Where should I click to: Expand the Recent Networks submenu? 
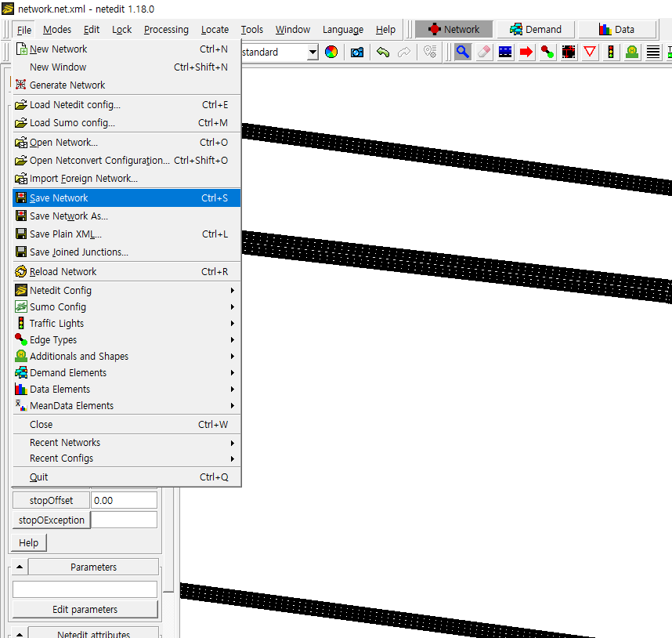127,443
